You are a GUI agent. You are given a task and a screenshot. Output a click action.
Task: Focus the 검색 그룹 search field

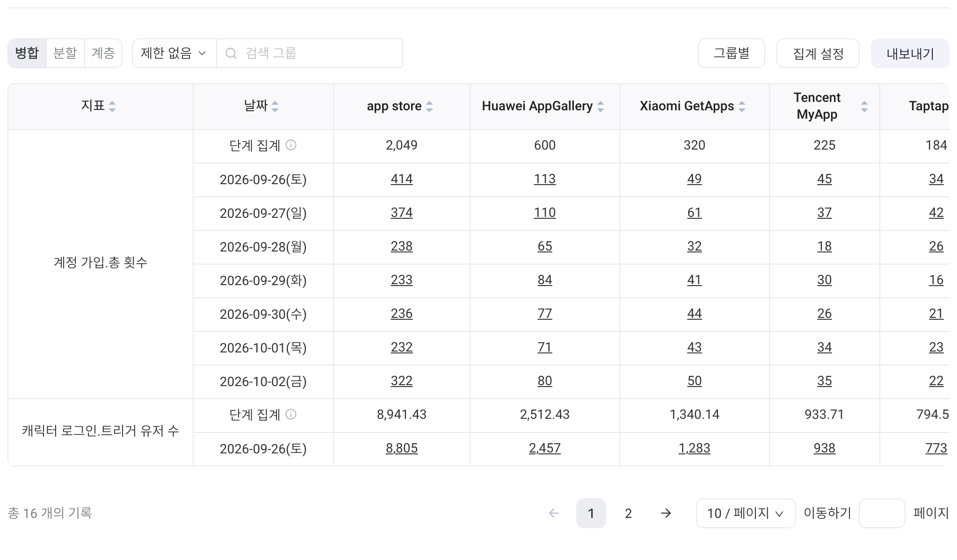pos(310,53)
